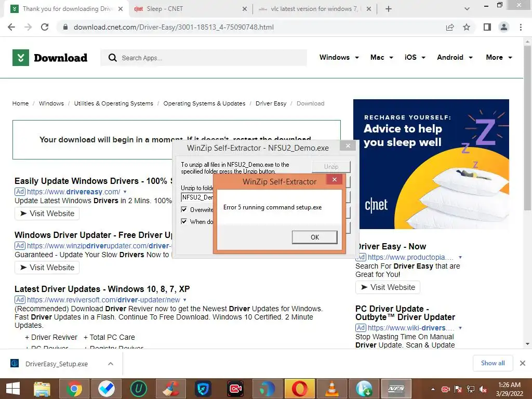This screenshot has height=399, width=532.
Task: Click network icon in system tray
Action: [471, 389]
